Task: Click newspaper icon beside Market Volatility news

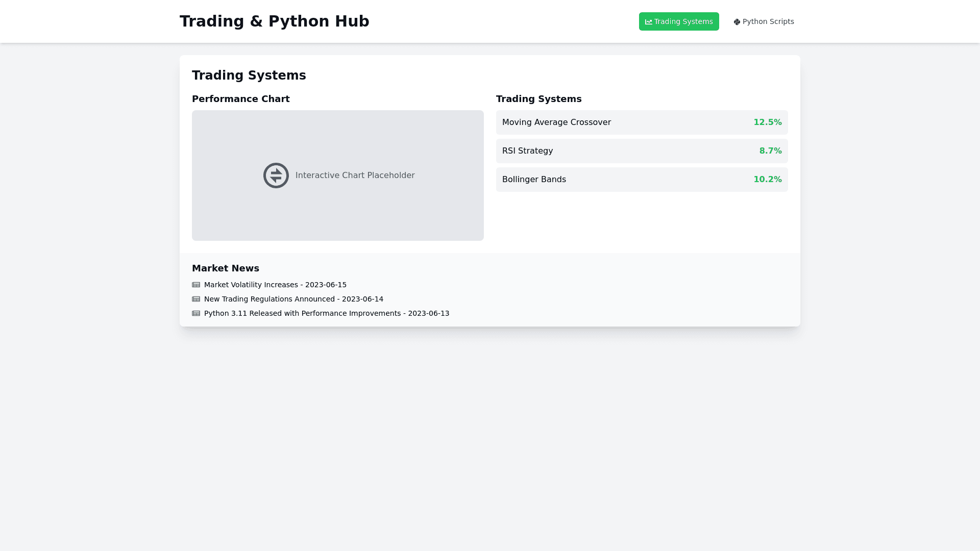Action: point(196,285)
